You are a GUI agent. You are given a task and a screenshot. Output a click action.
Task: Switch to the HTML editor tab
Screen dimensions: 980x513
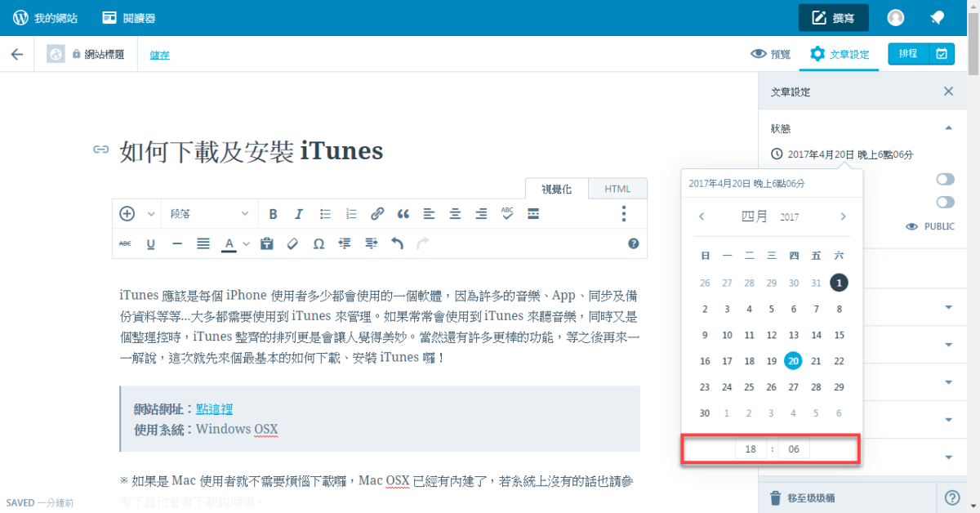pos(617,189)
